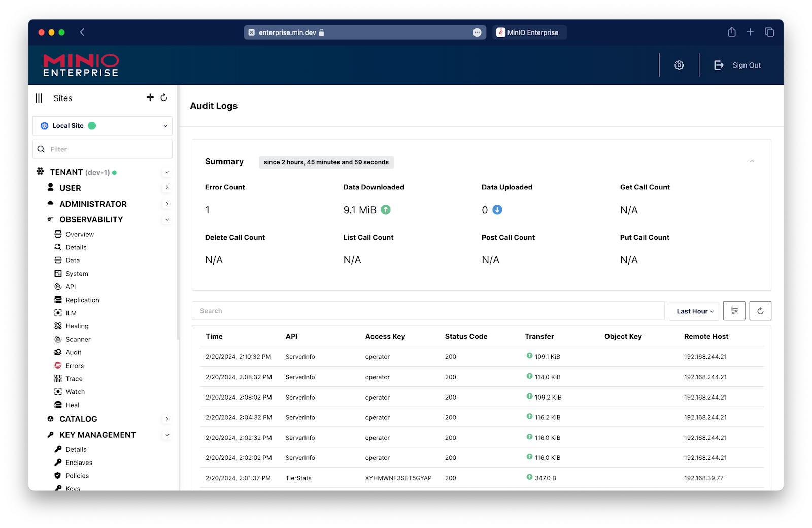The height and width of the screenshot is (528, 812).
Task: Click the browser share icon
Action: point(731,32)
